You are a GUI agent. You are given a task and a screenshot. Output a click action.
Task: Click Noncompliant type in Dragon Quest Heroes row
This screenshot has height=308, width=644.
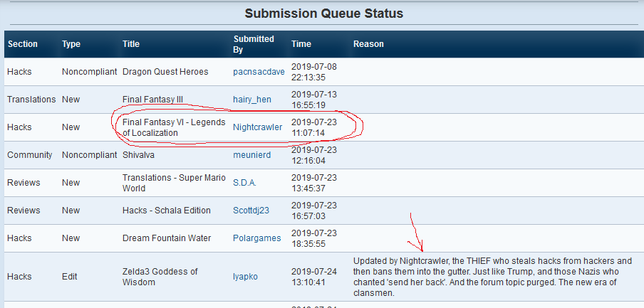coord(90,72)
